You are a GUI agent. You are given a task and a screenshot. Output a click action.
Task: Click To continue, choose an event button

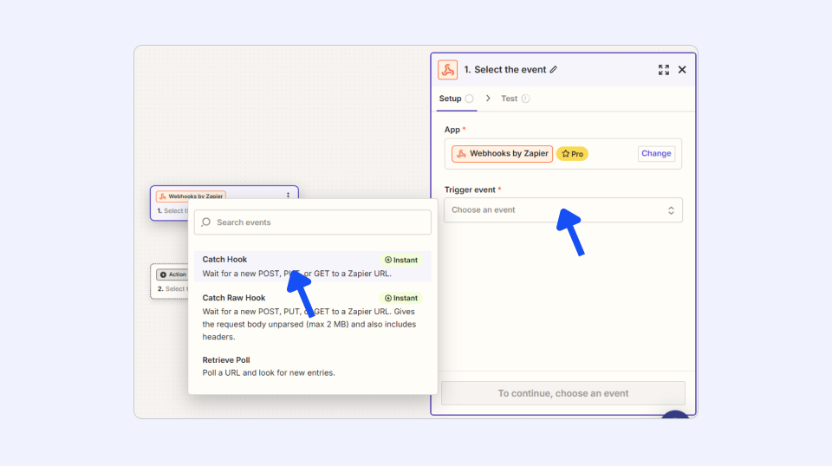point(563,394)
